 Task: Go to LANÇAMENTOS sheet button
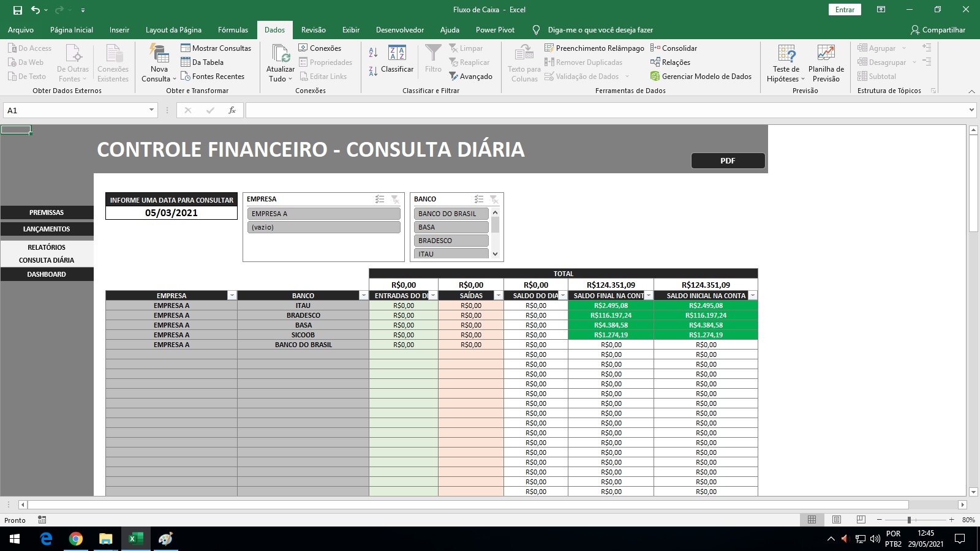click(47, 229)
